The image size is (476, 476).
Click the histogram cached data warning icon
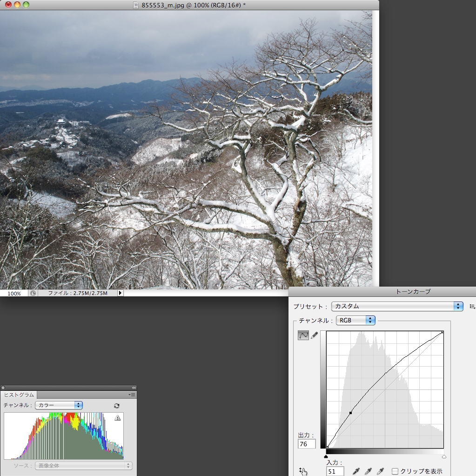pyautogui.click(x=117, y=418)
